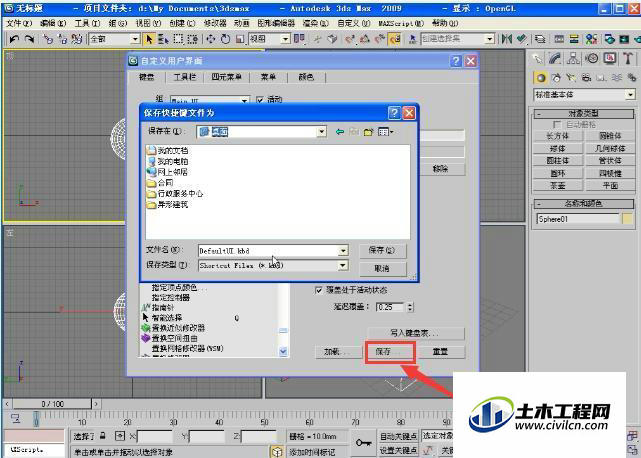Click 保存(S) button in save dialog
This screenshot has width=641, height=458.
pyautogui.click(x=383, y=250)
